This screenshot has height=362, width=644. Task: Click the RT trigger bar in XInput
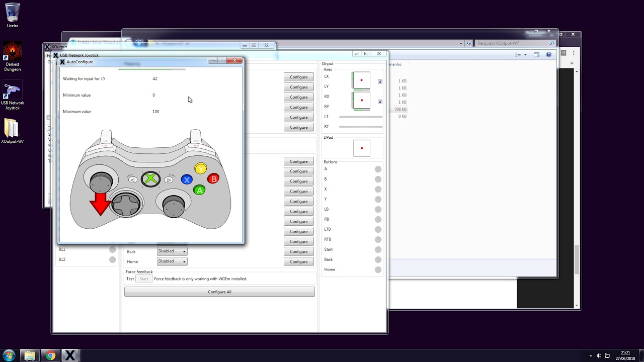pyautogui.click(x=361, y=127)
